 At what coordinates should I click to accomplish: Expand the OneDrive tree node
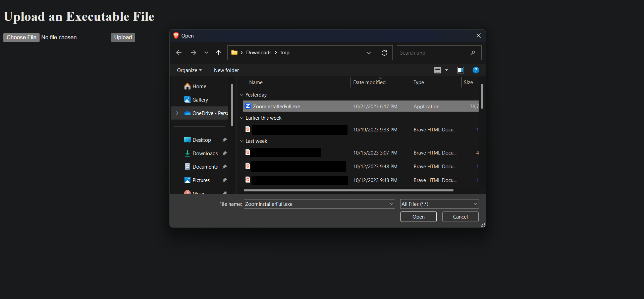177,113
